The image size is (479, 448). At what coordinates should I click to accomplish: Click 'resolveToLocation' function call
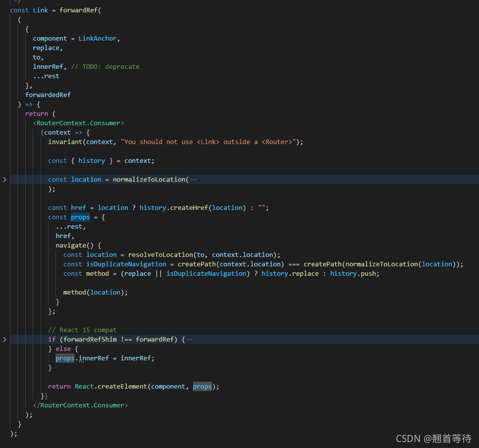160,254
